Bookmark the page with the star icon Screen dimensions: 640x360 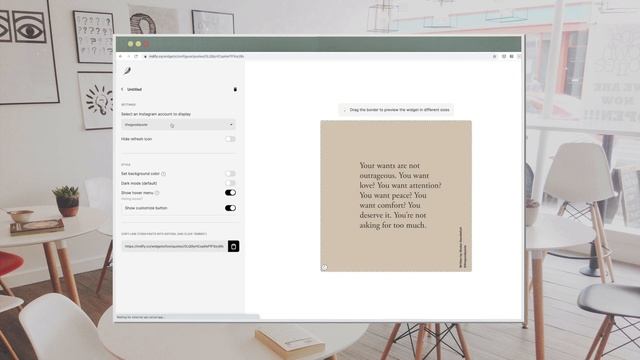[x=494, y=56]
